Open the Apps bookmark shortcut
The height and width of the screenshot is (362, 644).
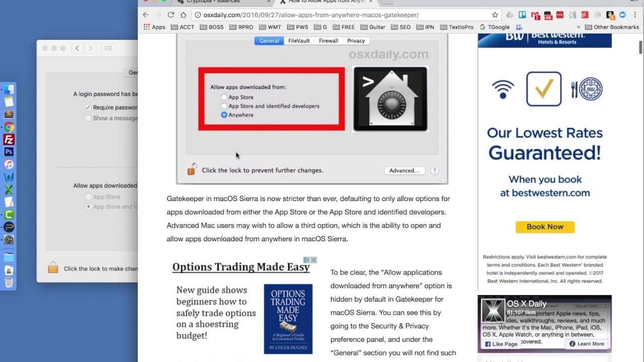pyautogui.click(x=154, y=27)
